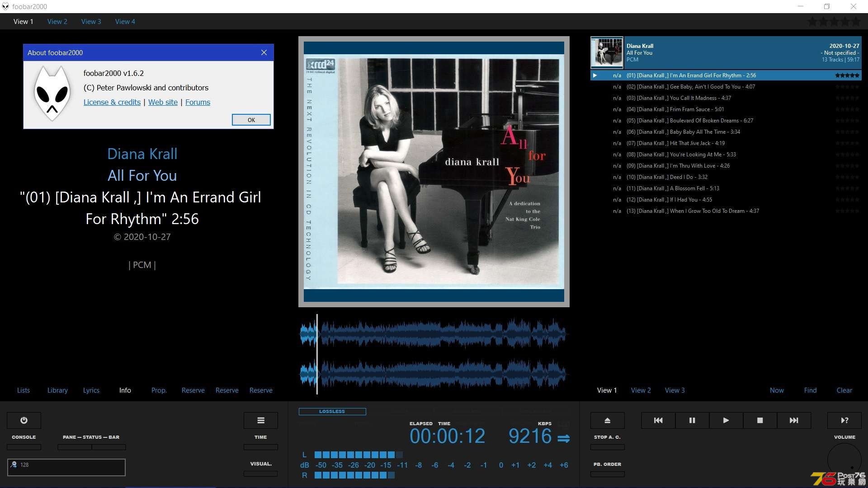Seek within the waveform seekbar
This screenshot has width=868, height=488.
(434, 355)
